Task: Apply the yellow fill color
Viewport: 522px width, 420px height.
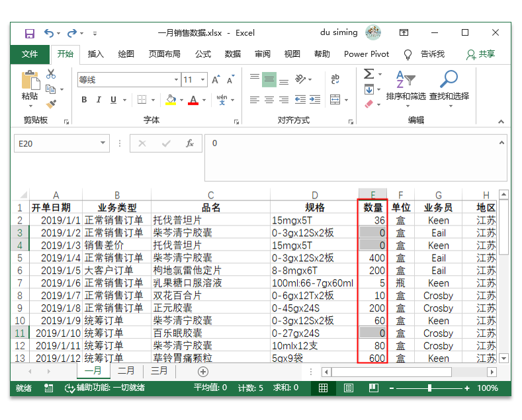Action: pyautogui.click(x=171, y=99)
